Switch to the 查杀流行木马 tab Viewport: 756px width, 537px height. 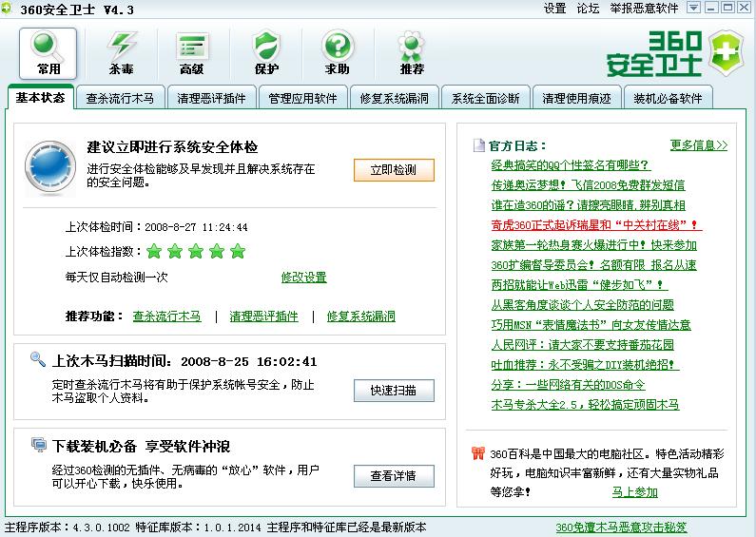tap(120, 98)
